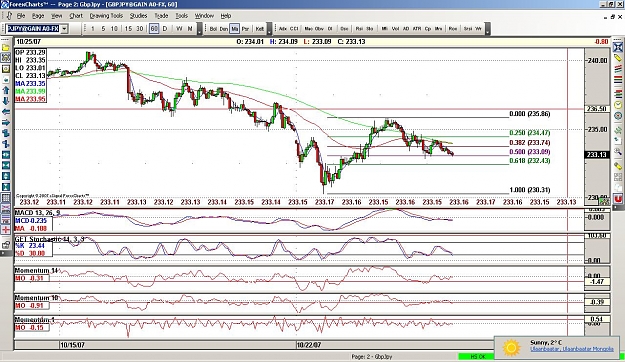Open the View menu

pyautogui.click(x=57, y=16)
